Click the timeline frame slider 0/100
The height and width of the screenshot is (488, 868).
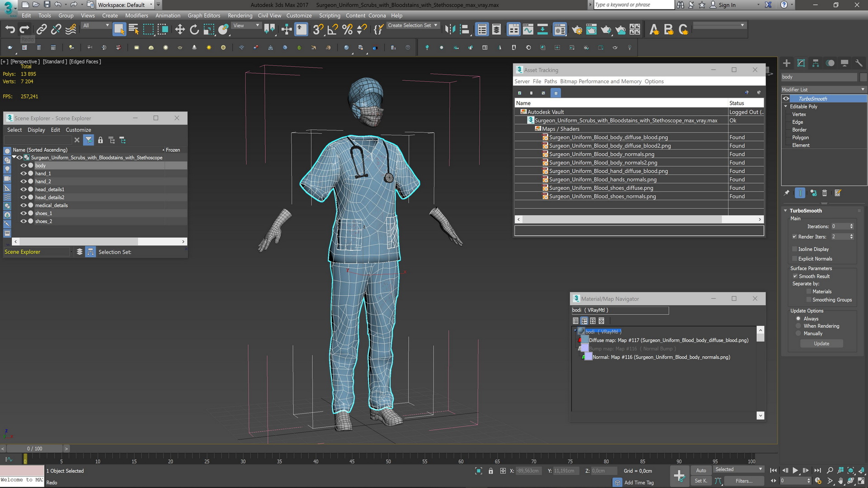[x=35, y=449]
